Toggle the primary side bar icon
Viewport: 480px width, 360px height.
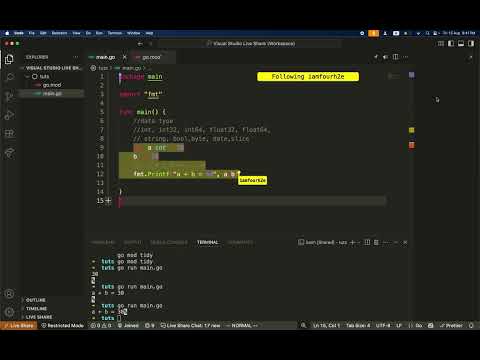pos(451,44)
